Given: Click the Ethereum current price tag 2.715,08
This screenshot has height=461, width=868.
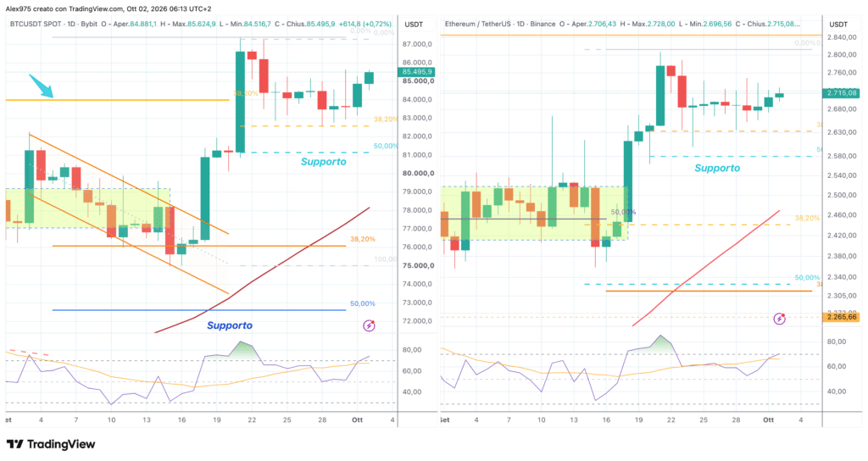Looking at the screenshot, I should pos(842,93).
